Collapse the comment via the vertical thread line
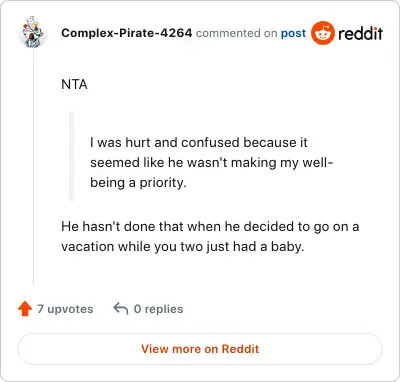Image resolution: width=400 pixels, height=382 pixels. coord(33,167)
